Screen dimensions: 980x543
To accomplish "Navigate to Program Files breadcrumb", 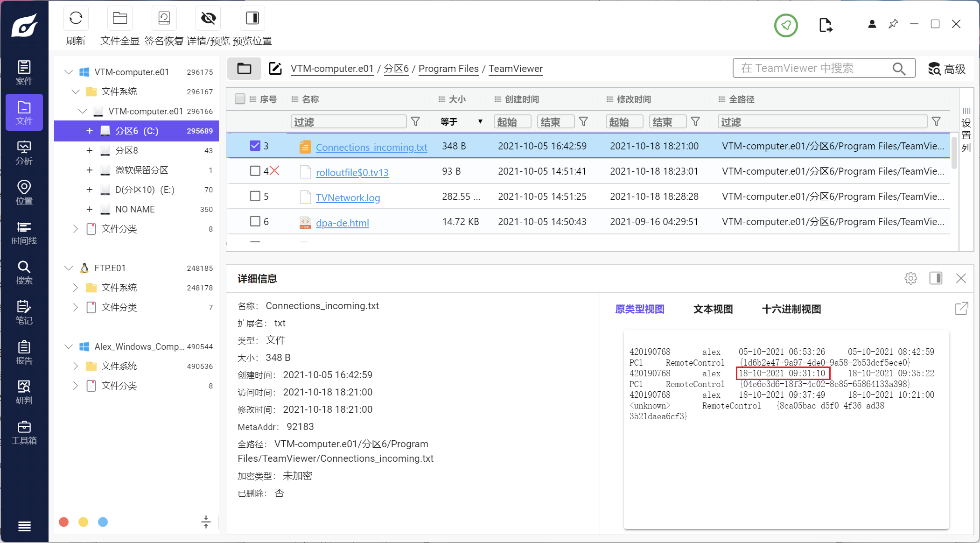I will 448,69.
